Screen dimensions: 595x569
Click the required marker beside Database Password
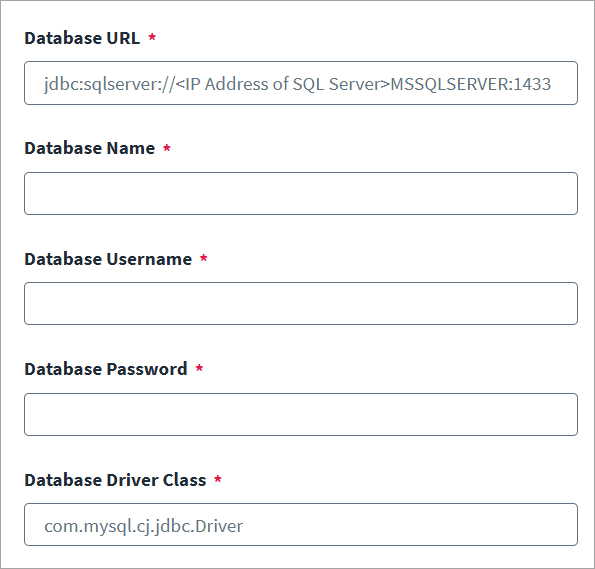pos(199,368)
